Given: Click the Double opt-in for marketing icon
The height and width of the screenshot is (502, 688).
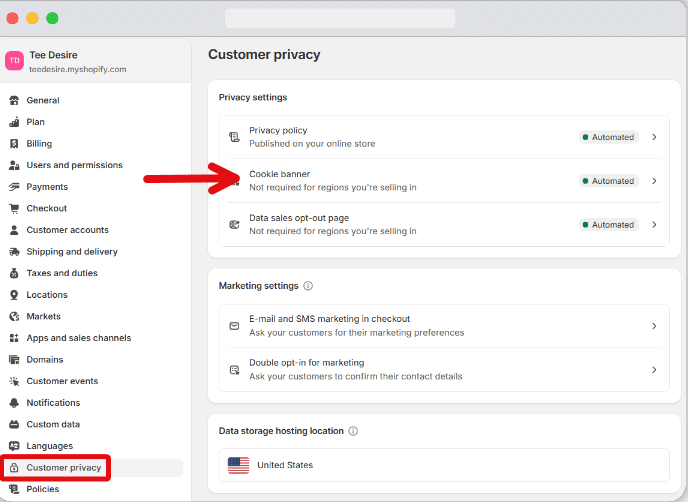Looking at the screenshot, I should (x=234, y=370).
